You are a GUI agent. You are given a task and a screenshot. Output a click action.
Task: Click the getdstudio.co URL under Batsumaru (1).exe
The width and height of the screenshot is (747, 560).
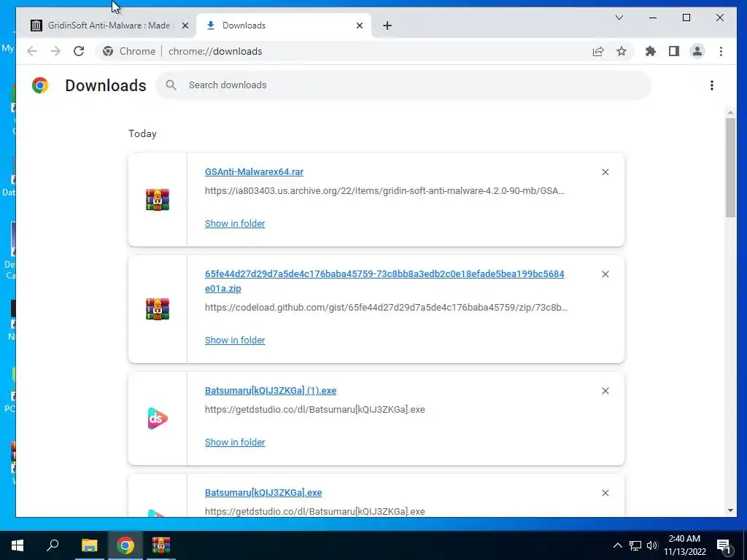tap(315, 410)
